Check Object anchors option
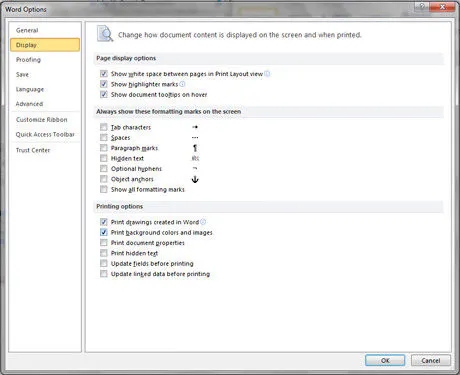Image resolution: width=460 pixels, height=375 pixels. (x=104, y=179)
